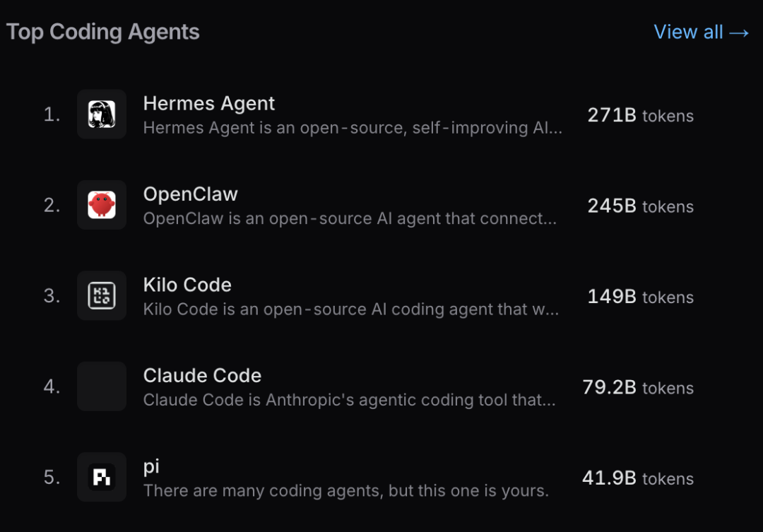763x532 pixels.
Task: Click the red OpenClaw mascot icon
Action: pyautogui.click(x=102, y=205)
